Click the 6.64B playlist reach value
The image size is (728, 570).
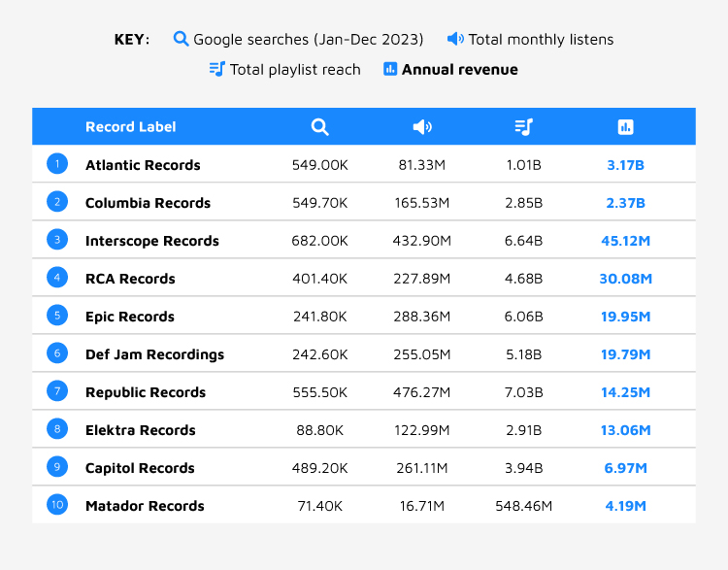(x=524, y=241)
